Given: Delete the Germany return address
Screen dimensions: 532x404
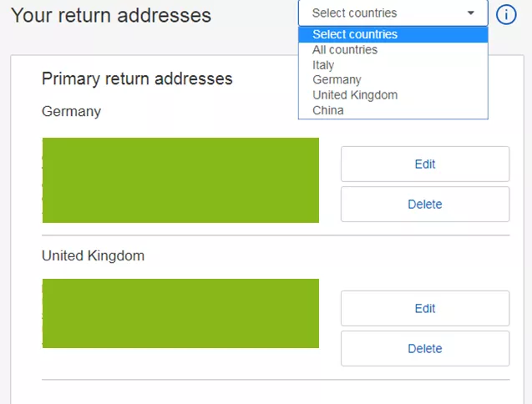Looking at the screenshot, I should pyautogui.click(x=424, y=204).
